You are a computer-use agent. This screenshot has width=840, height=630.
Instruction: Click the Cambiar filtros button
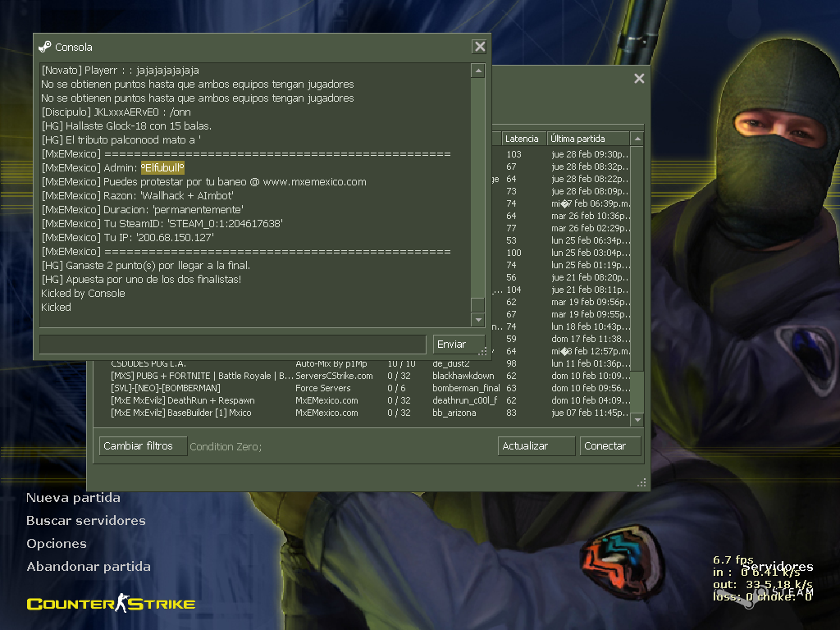pyautogui.click(x=143, y=445)
